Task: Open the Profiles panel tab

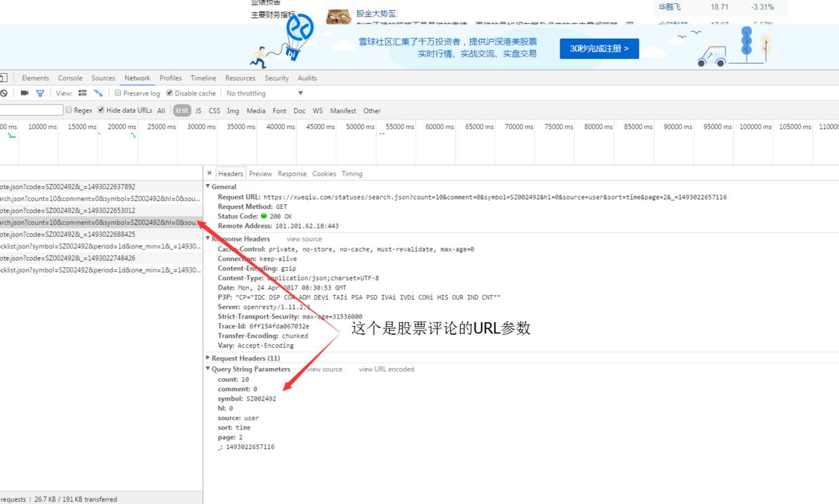Action: (171, 78)
